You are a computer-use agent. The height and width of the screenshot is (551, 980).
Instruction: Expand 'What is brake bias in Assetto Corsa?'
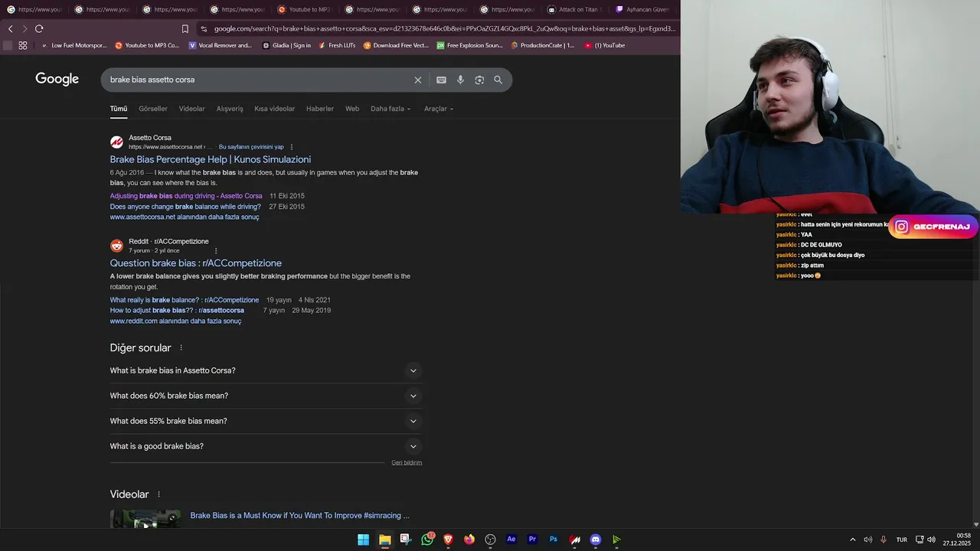point(266,370)
